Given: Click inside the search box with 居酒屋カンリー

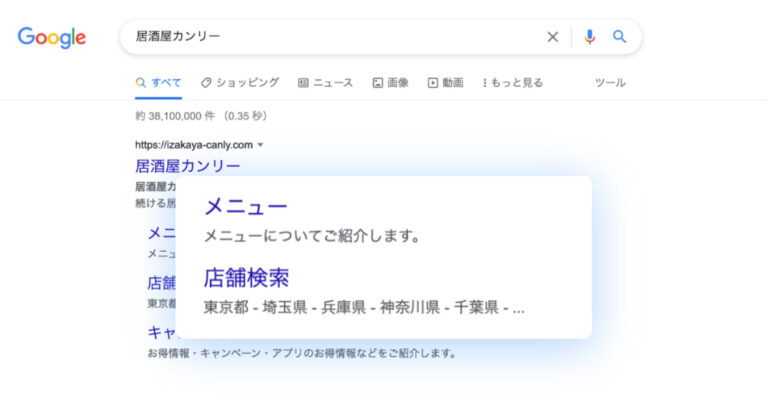Looking at the screenshot, I should tap(330, 37).
